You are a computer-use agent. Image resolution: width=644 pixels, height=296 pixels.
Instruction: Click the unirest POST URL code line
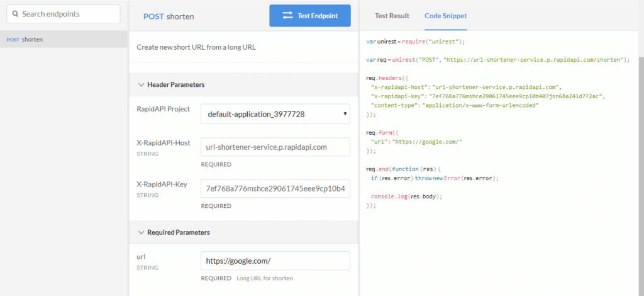point(497,60)
